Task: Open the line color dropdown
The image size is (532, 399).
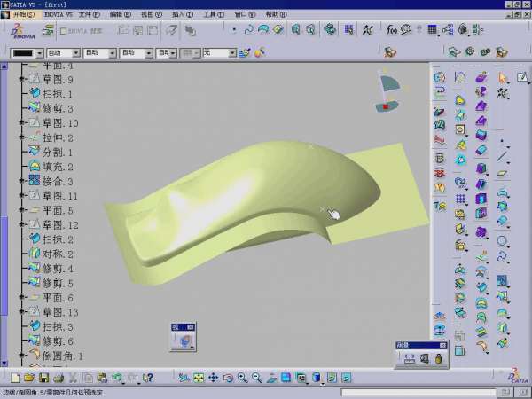Action: coord(53,53)
